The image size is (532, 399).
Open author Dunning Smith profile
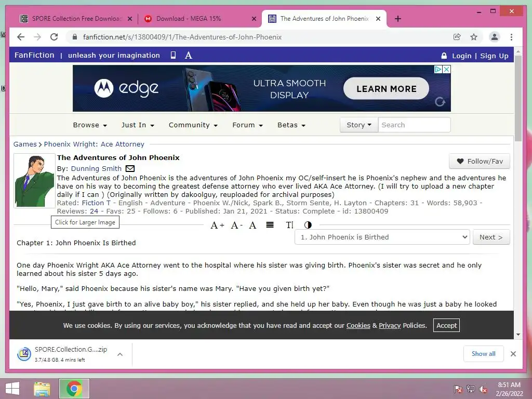96,169
